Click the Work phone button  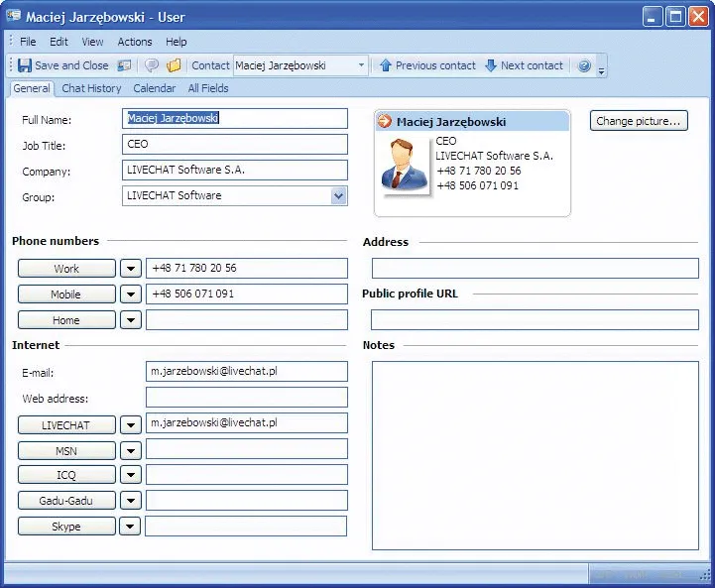point(66,268)
